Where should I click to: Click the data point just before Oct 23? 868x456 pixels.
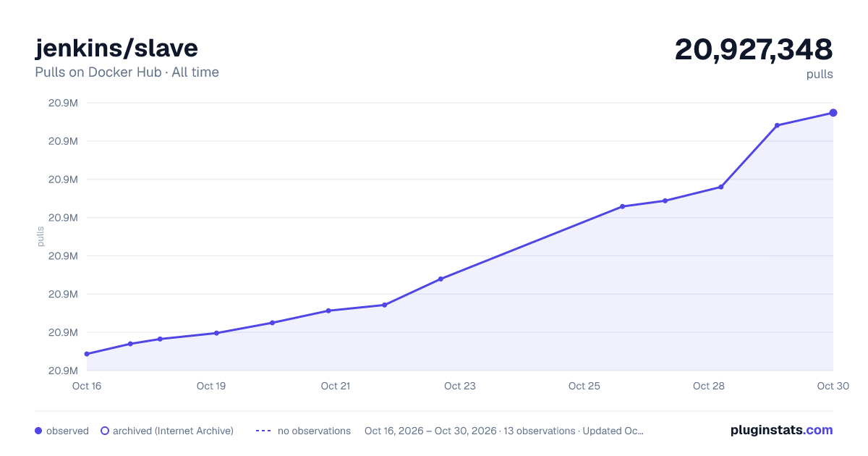point(441,279)
